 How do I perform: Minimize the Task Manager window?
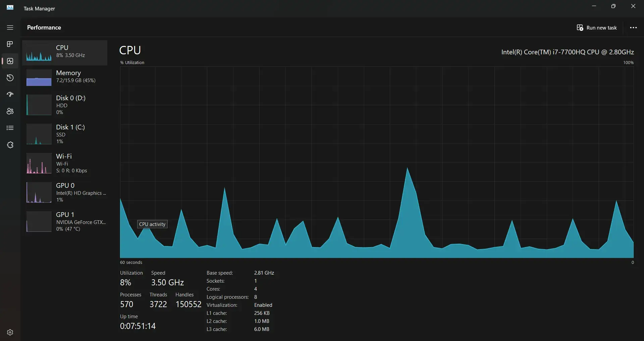(x=594, y=6)
